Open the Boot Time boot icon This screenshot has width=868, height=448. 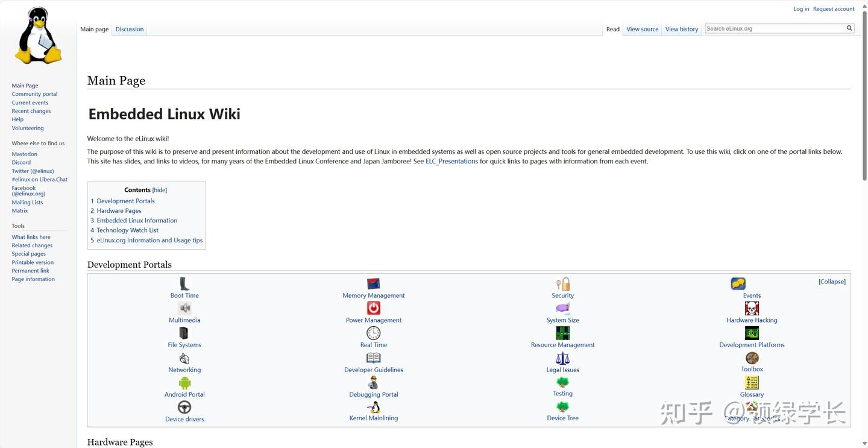coord(184,284)
